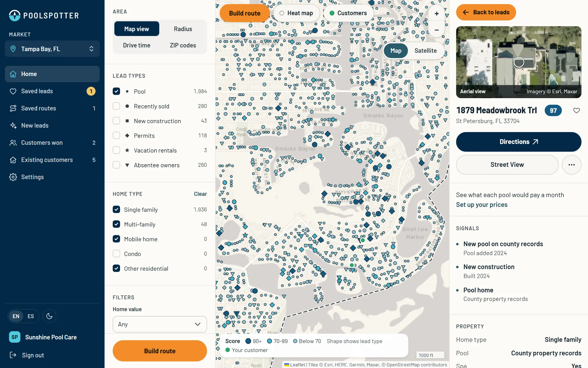Viewport: 588px width, 368px height.
Task: Click the PoolSpotter logo icon
Action: pos(15,15)
